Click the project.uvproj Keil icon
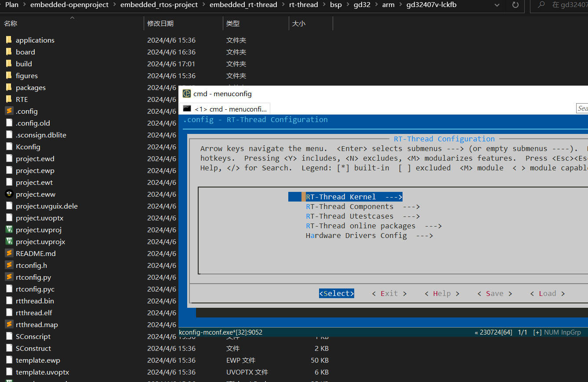Viewport: 588px width, 382px height. 9,230
